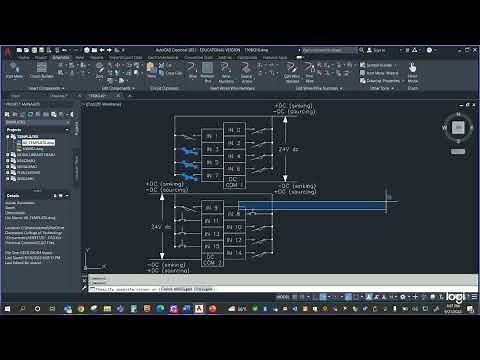Launch the Circuit Builder tool
Viewport: 480px width, 360px height.
[x=42, y=70]
